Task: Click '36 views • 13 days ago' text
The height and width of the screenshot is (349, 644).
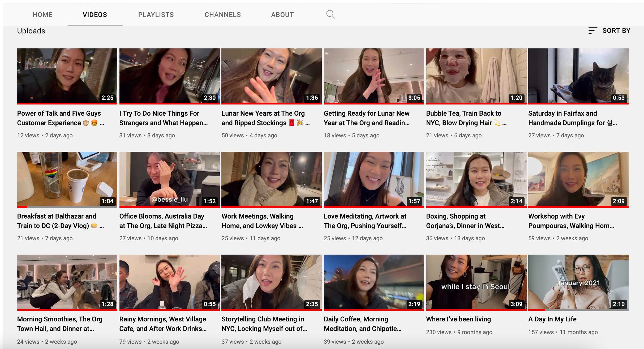Action: pos(456,238)
